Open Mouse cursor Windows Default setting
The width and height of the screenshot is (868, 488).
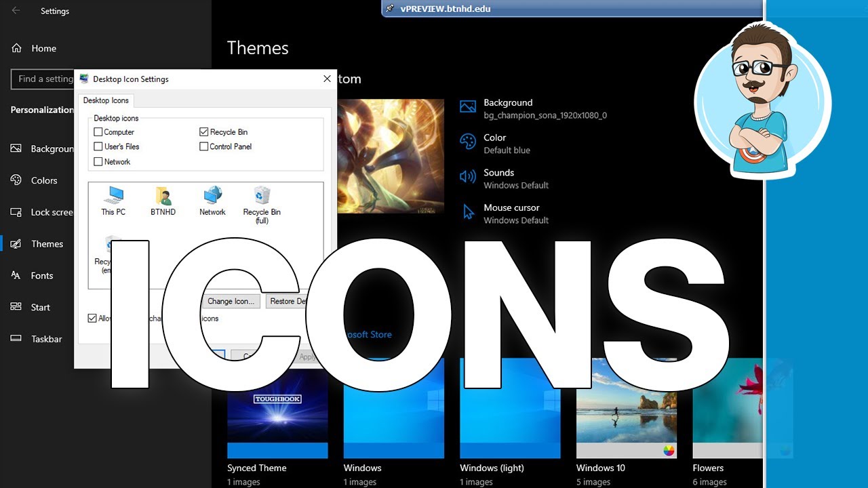point(505,214)
